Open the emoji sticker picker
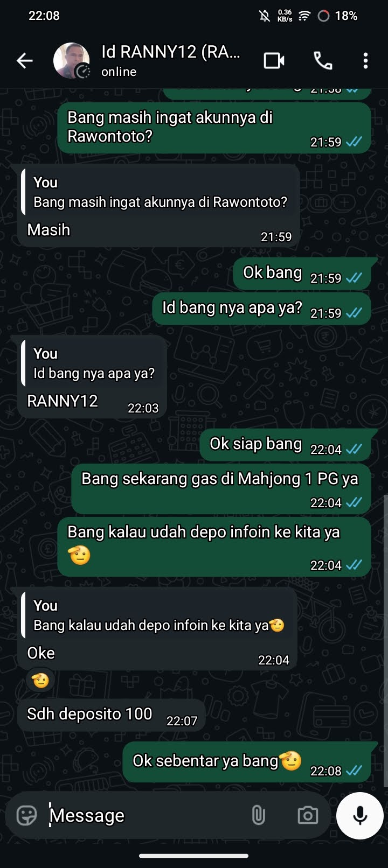Viewport: 388px width, 868px height. (x=27, y=815)
